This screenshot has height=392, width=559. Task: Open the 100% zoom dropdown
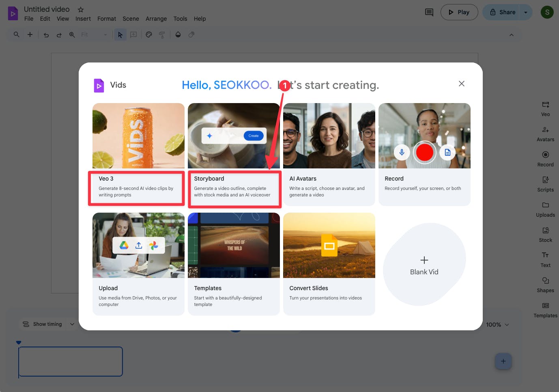(497, 325)
